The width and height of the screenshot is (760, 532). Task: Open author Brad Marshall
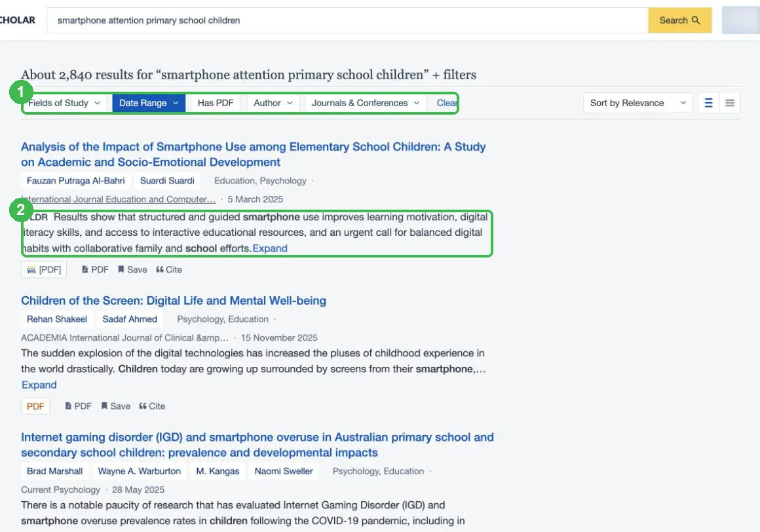click(x=55, y=471)
